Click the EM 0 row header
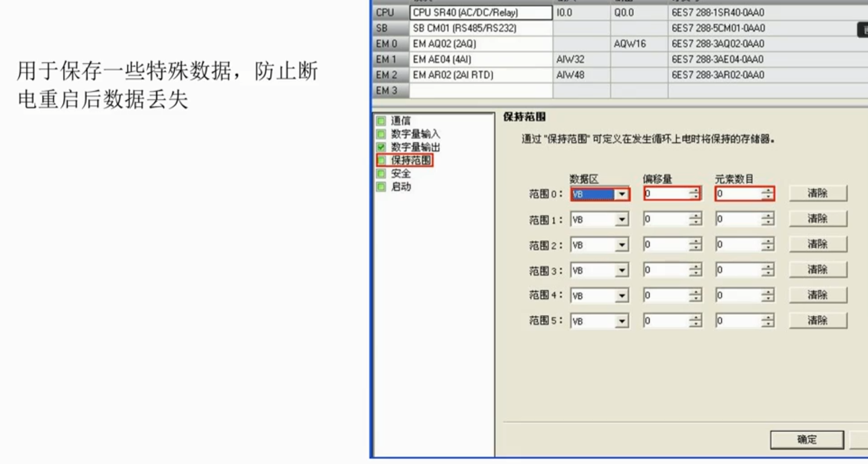The image size is (868, 464). tap(391, 44)
